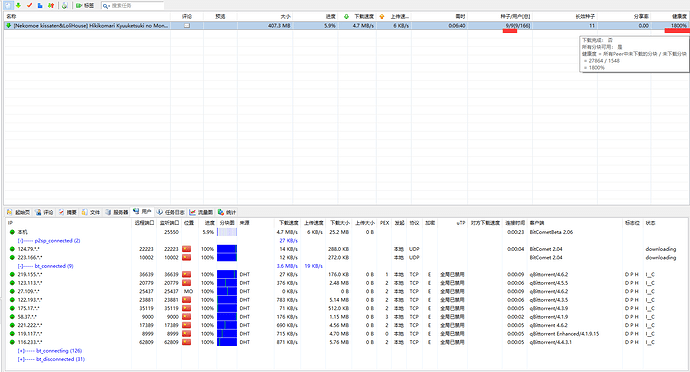Viewport: 690px width, 372px height.
Task: Switch to the 文件 files tab
Action: (x=90, y=212)
